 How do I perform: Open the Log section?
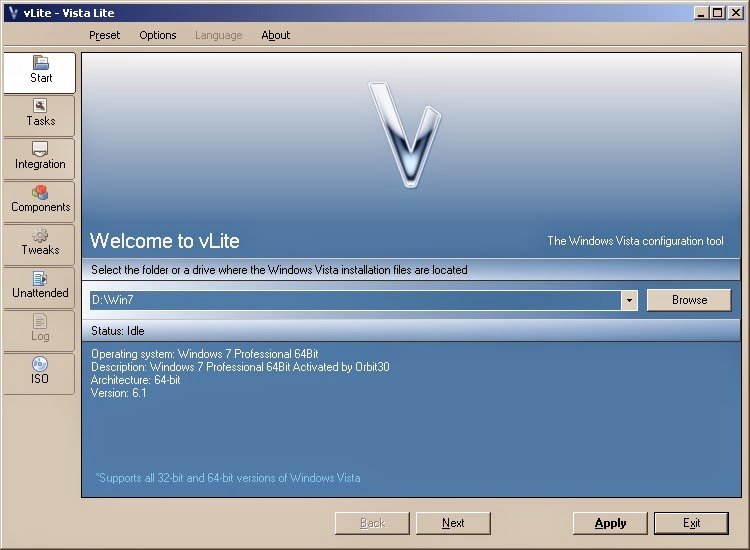click(40, 330)
